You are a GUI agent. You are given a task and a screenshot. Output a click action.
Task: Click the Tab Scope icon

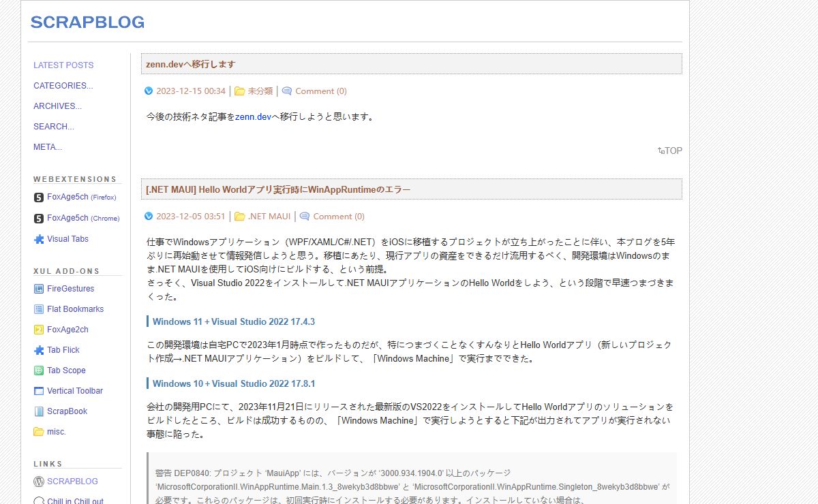coord(39,371)
